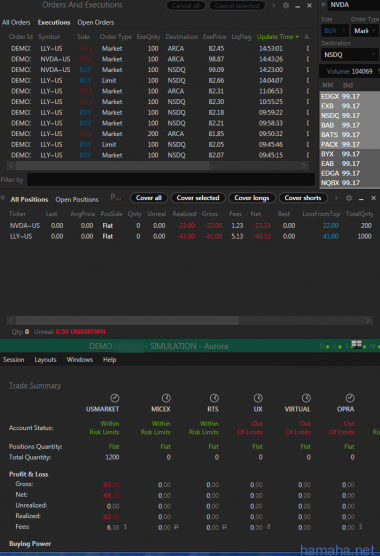Switch to the All Orders tab

click(x=16, y=22)
